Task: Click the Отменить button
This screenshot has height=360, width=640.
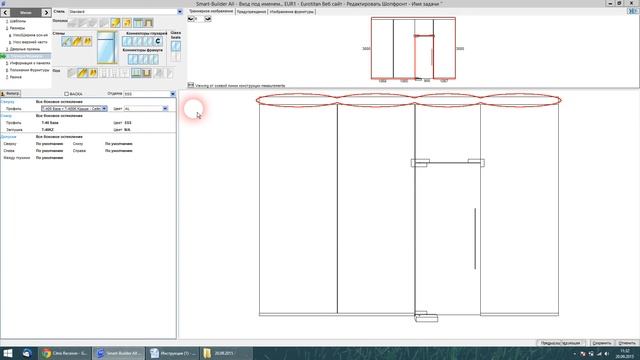Action: point(627,343)
